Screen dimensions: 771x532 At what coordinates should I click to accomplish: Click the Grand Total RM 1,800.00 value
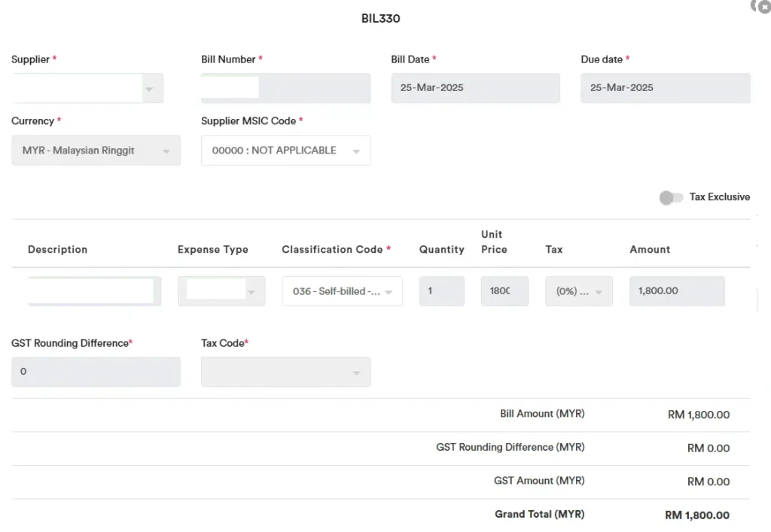click(x=697, y=515)
